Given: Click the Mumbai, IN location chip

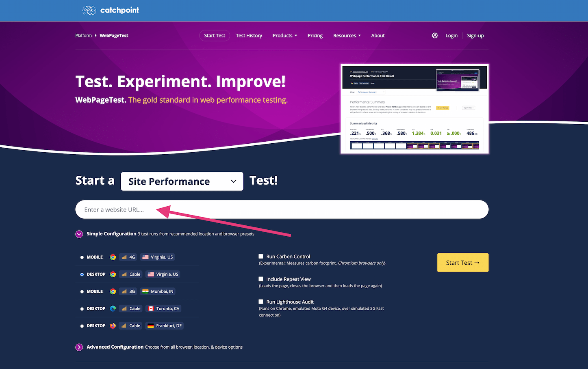Looking at the screenshot, I should [158, 291].
